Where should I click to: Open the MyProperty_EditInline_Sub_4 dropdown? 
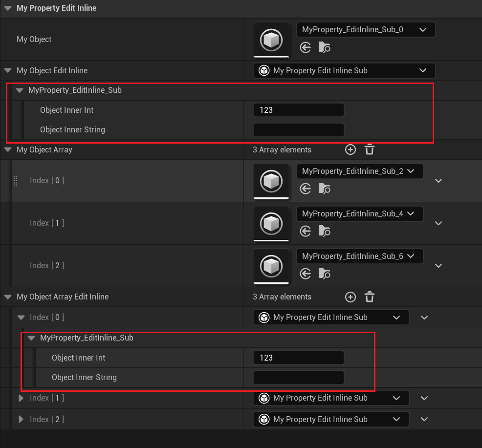(x=359, y=213)
